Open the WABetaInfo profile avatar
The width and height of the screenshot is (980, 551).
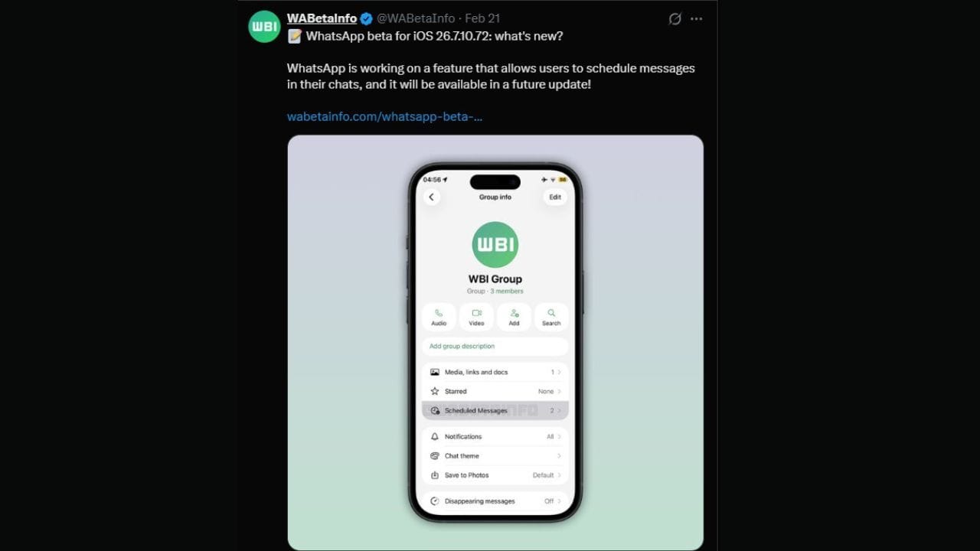[x=264, y=27]
